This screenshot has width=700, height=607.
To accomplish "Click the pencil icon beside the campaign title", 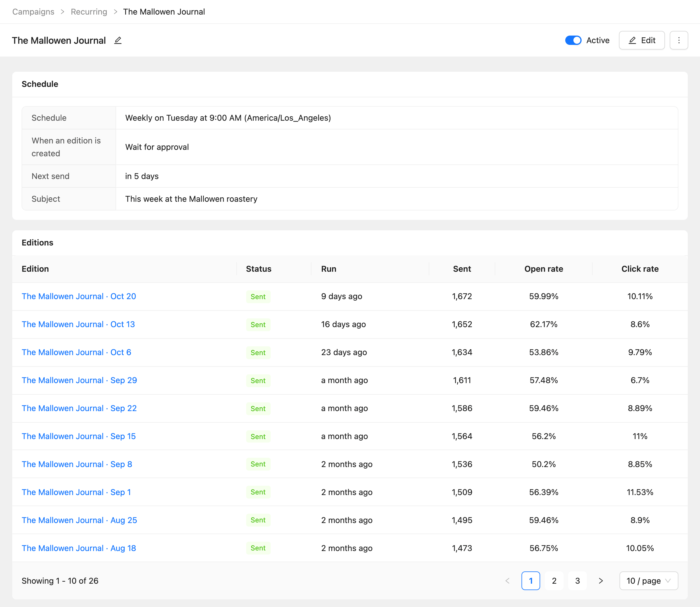I will (x=118, y=40).
